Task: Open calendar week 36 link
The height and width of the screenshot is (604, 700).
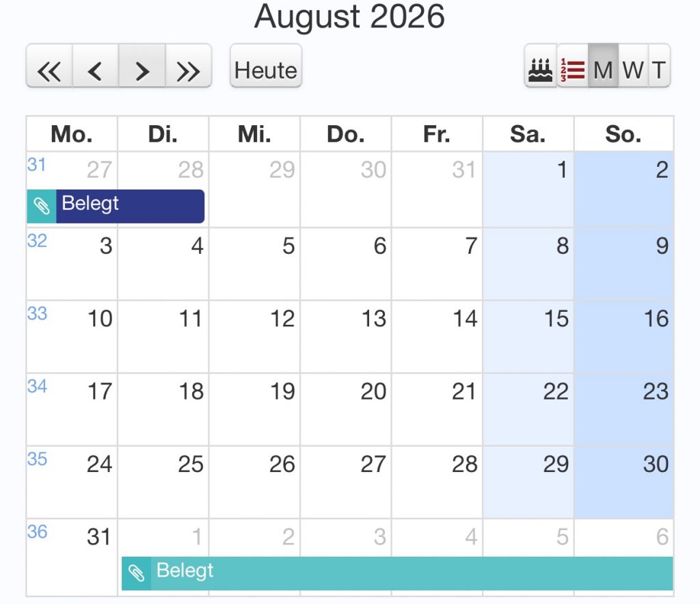Action: pyautogui.click(x=37, y=531)
